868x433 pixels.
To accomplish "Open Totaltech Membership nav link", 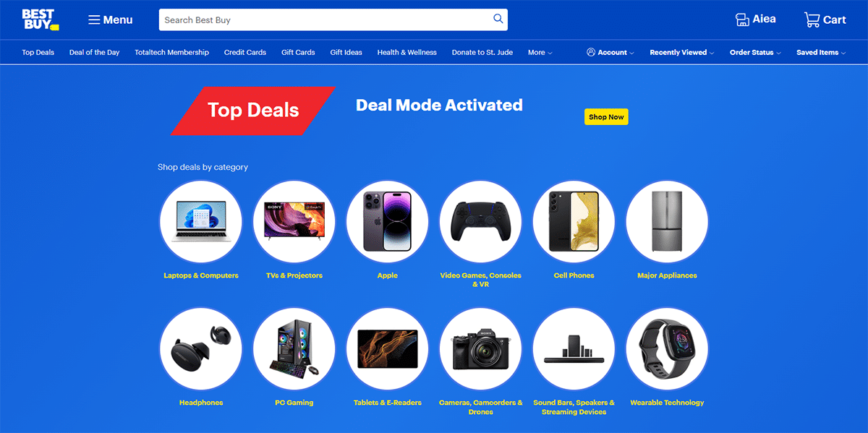I will (x=172, y=53).
